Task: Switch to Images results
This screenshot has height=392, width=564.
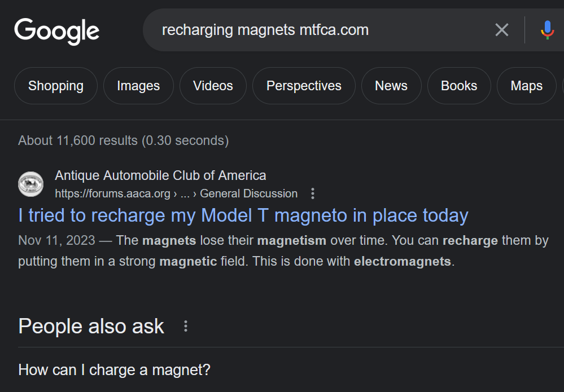Action: coord(138,86)
